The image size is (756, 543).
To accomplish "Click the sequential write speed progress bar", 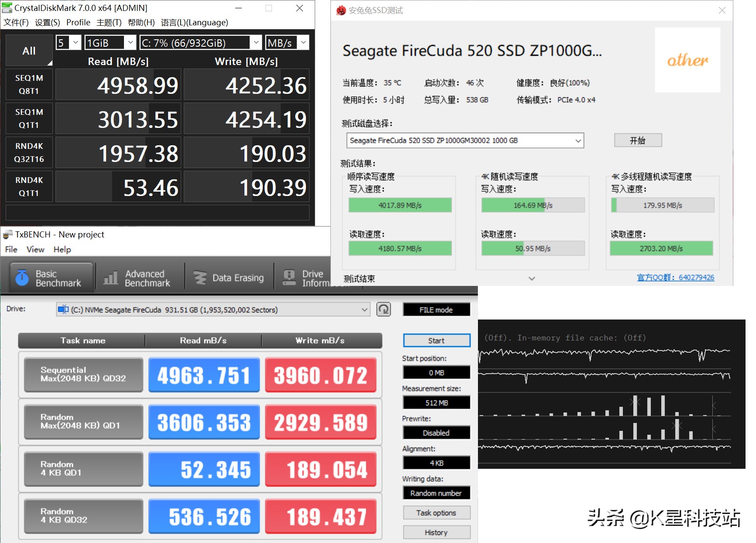I will pyautogui.click(x=400, y=205).
